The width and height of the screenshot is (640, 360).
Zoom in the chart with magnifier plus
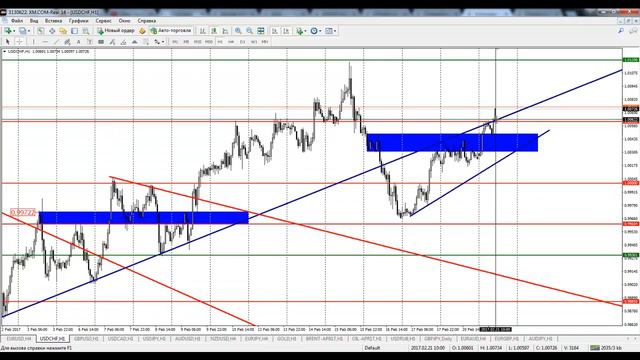[x=238, y=31]
